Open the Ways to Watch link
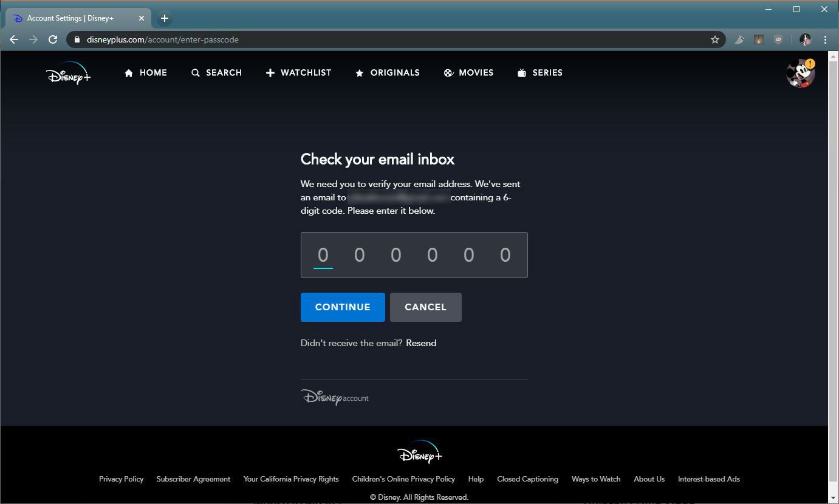The height and width of the screenshot is (504, 839). tap(596, 479)
